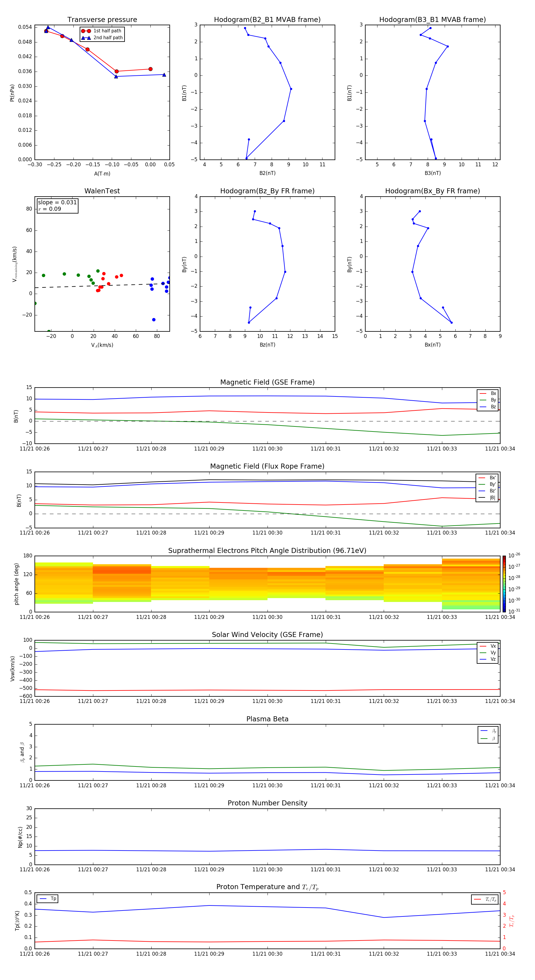Click the 'Magnetic Field (GSE Frame)' title

[x=267, y=382]
